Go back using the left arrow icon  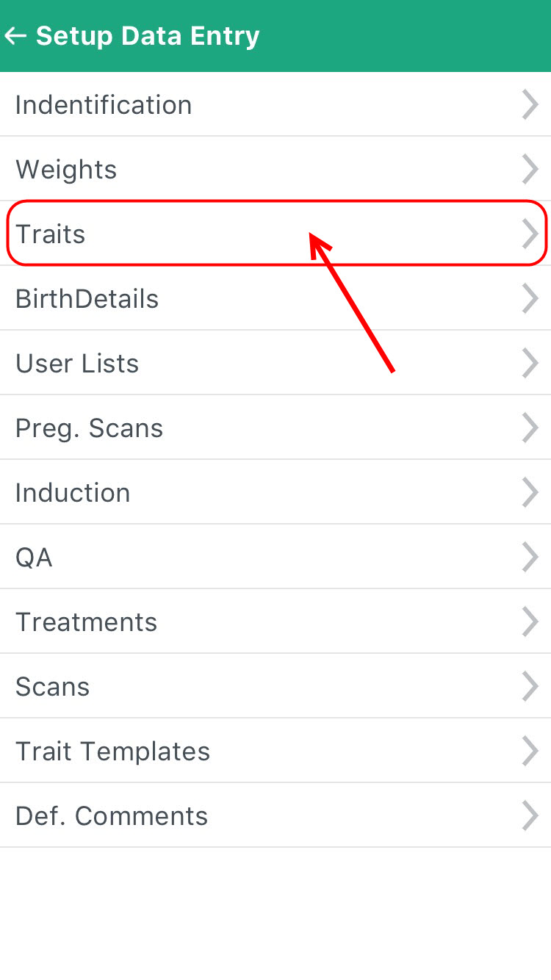click(x=15, y=36)
